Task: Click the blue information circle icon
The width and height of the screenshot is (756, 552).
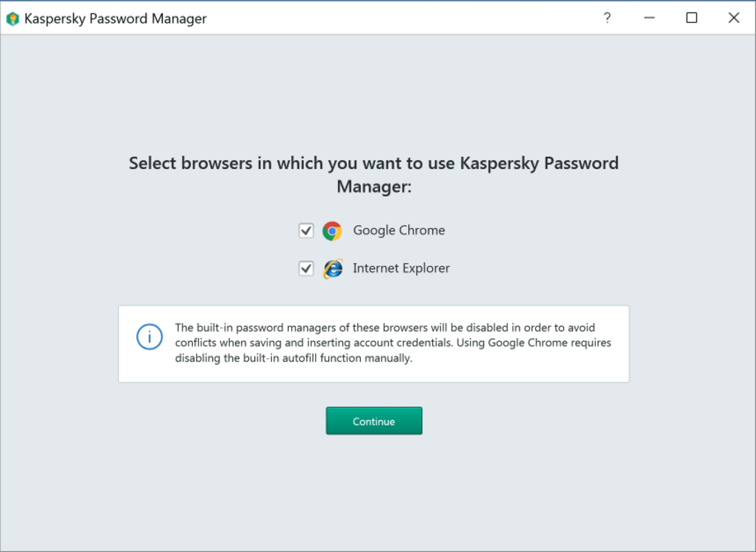Action: click(149, 338)
